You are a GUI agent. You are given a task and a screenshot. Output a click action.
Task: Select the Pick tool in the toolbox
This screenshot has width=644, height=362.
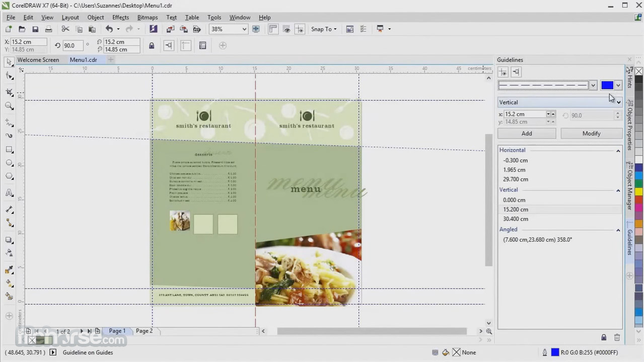tap(9, 61)
